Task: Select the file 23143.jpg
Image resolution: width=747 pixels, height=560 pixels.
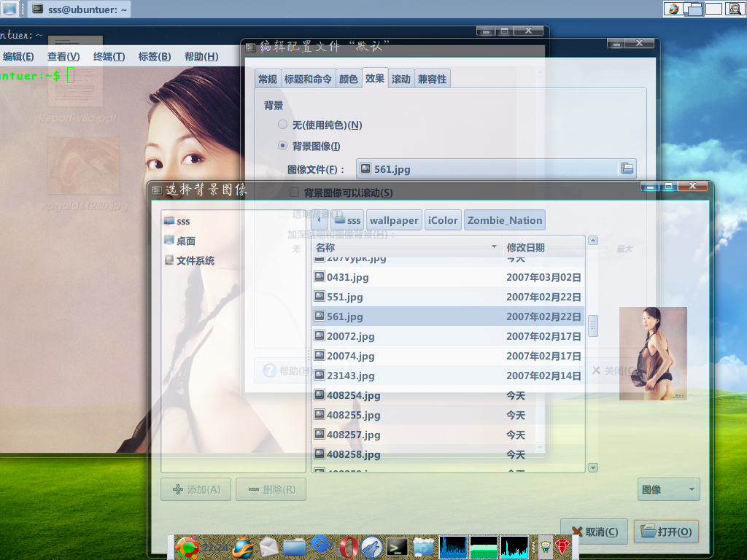Action: [449, 376]
